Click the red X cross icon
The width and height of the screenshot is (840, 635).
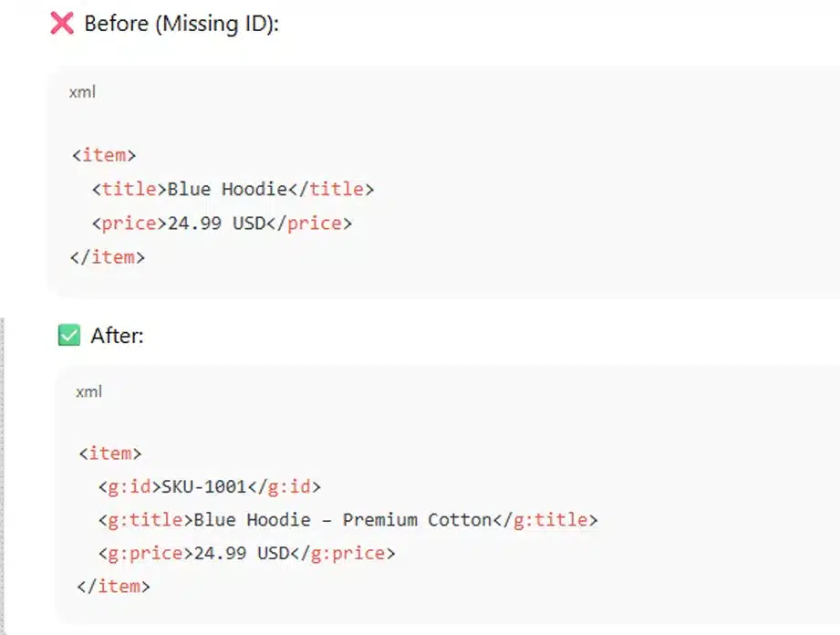[x=62, y=23]
